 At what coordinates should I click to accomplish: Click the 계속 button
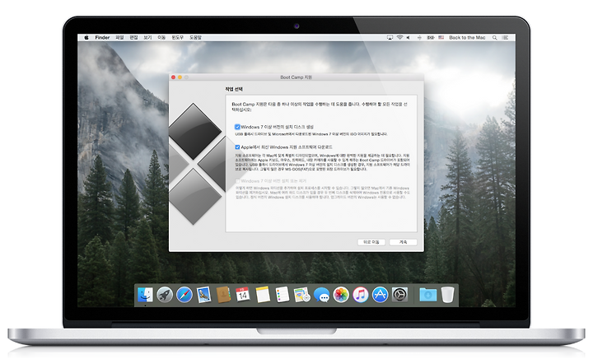pyautogui.click(x=403, y=242)
